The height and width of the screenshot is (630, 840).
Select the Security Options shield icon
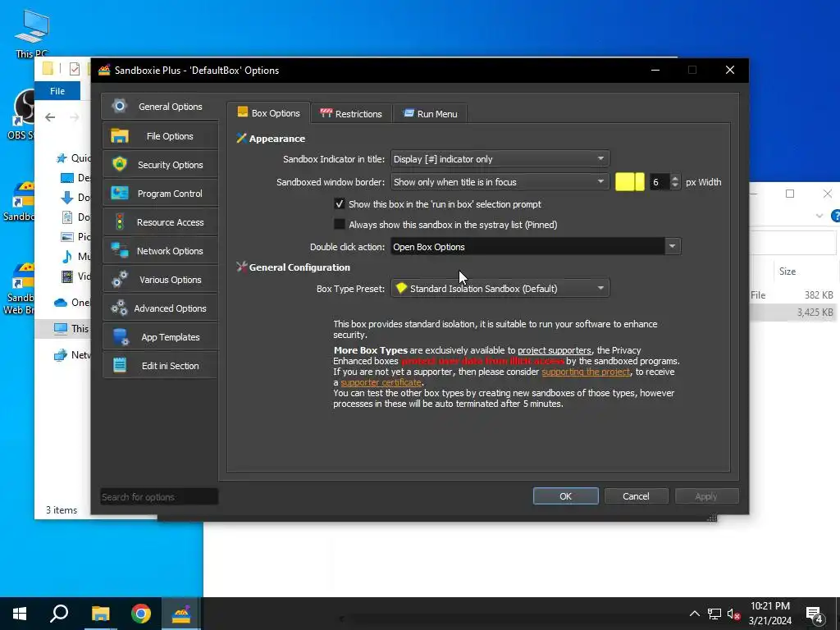(x=120, y=164)
